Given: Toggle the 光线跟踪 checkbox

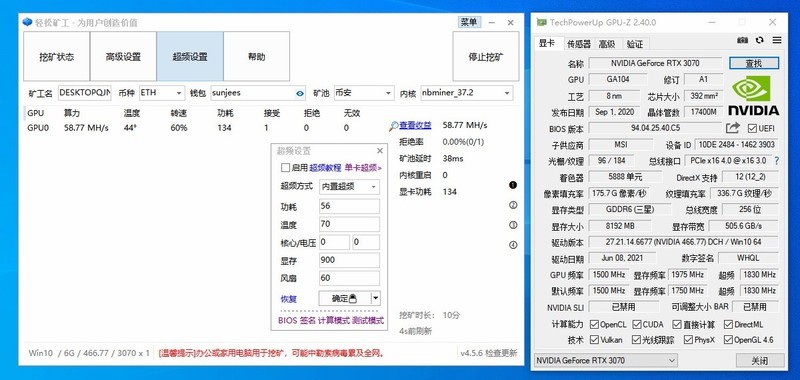Looking at the screenshot, I should pos(637,340).
